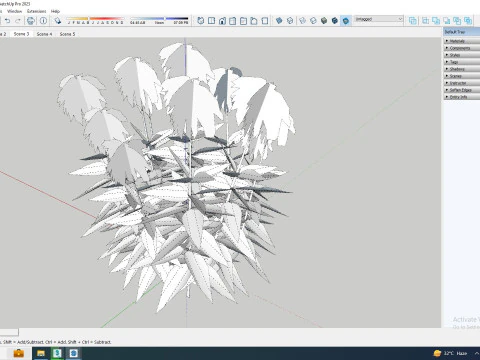Switch to Scene 4 tab
Viewport: 480px width, 360px height.
[x=44, y=34]
